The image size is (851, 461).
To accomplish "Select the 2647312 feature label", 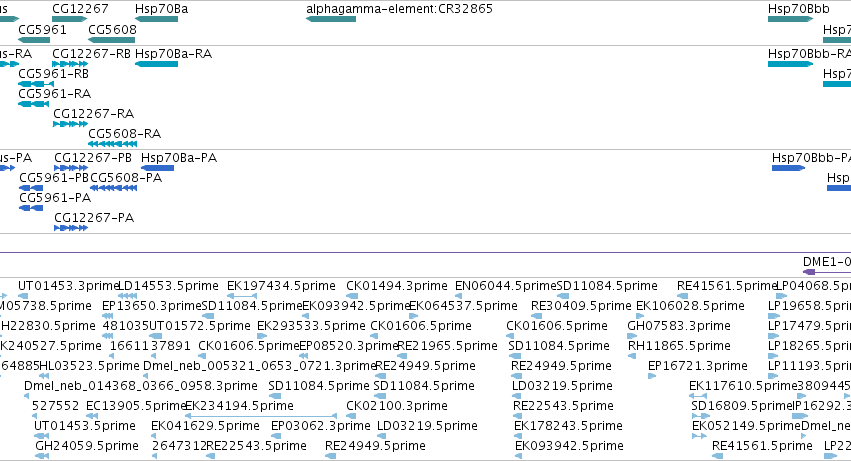I will [x=179, y=446].
